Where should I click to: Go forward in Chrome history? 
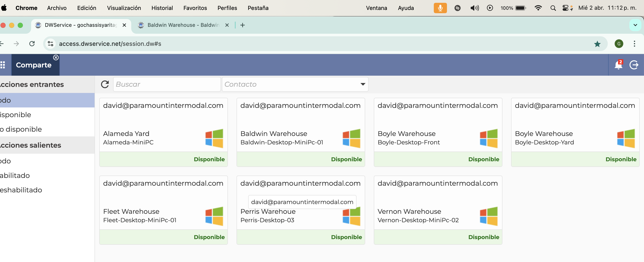point(16,44)
